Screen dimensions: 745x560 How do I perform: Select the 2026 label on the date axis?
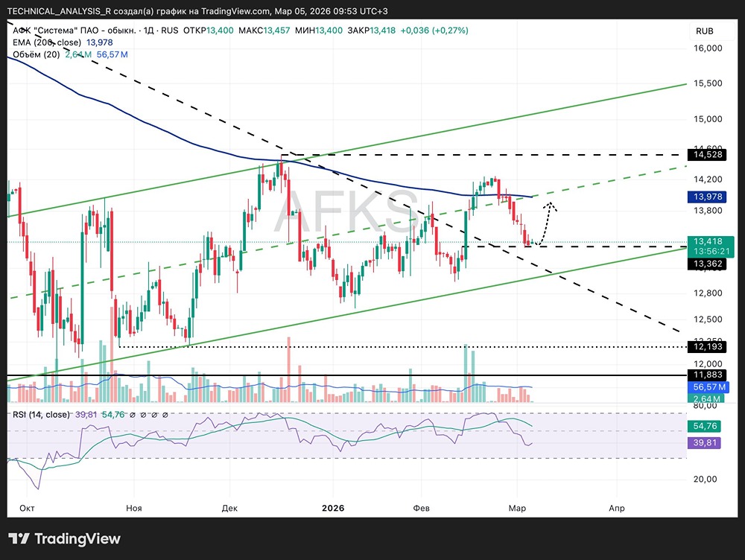point(333,509)
